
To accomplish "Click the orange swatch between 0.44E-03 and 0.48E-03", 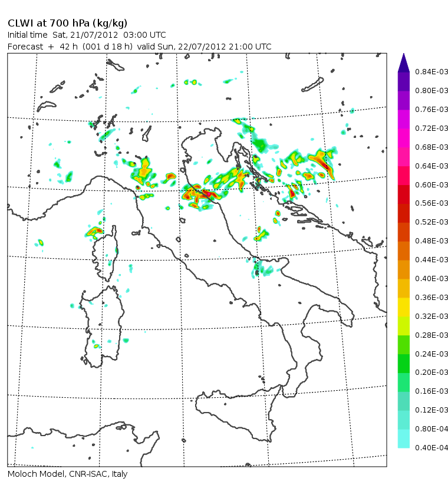I will [x=403, y=251].
